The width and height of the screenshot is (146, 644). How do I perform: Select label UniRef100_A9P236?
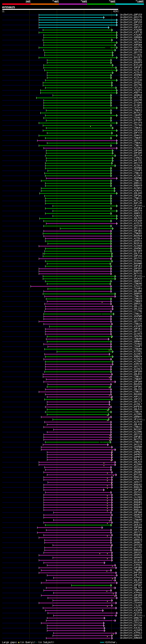tap(131, 530)
